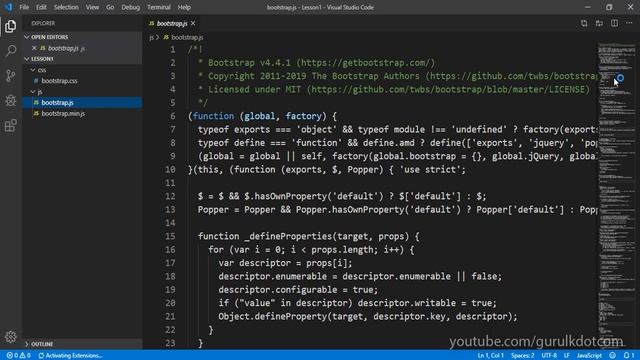Click line number 12 in the gutter
This screenshot has width=640, height=360.
[170, 196]
